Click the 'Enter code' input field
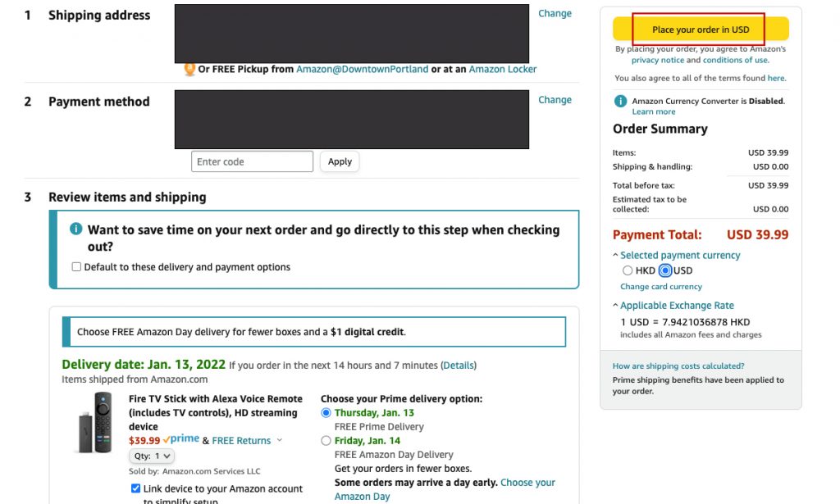The width and height of the screenshot is (840, 504). tap(253, 161)
